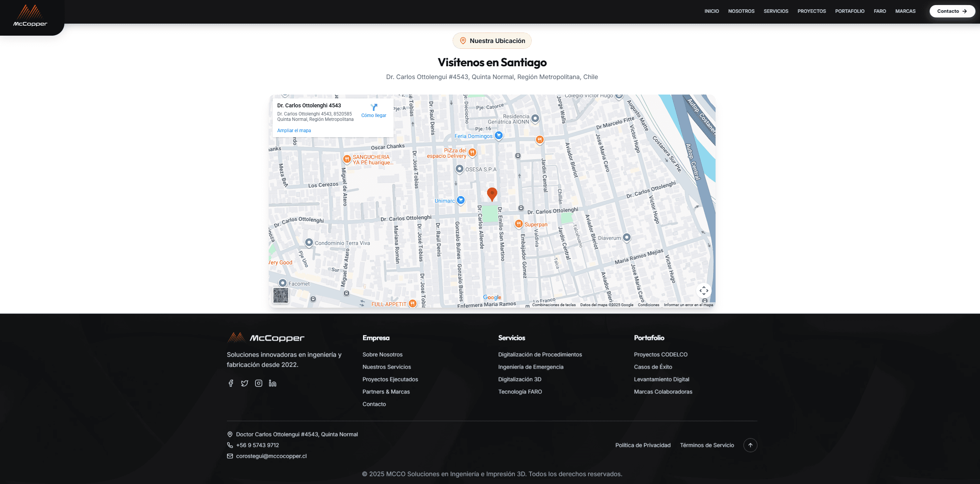Viewport: 980px width, 484px height.
Task: Click the corostegui@mccocopper.cl email address
Action: (271, 456)
